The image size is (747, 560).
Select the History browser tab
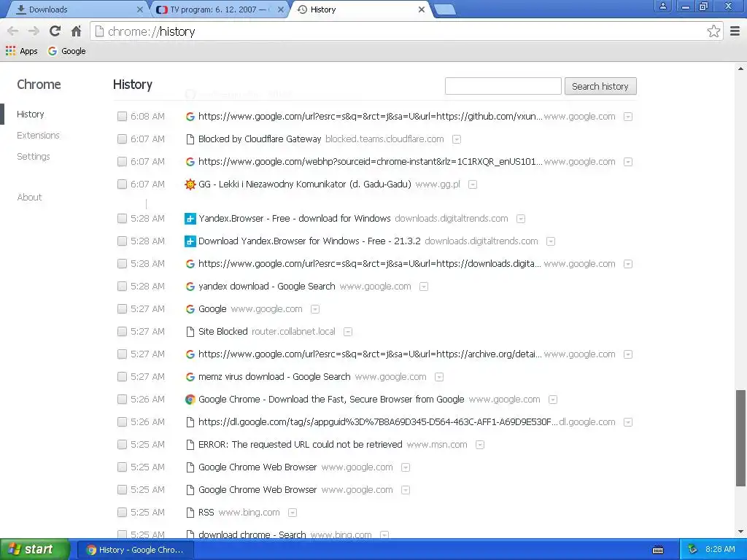(360, 9)
